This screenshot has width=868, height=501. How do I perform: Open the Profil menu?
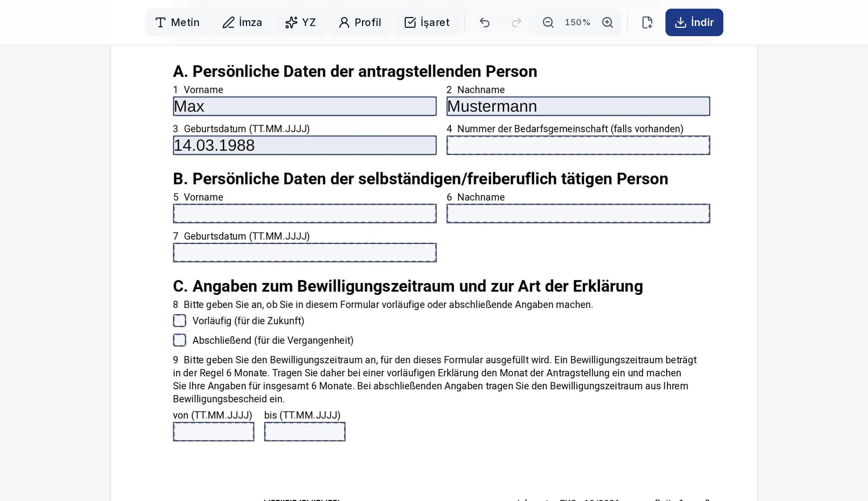point(360,22)
